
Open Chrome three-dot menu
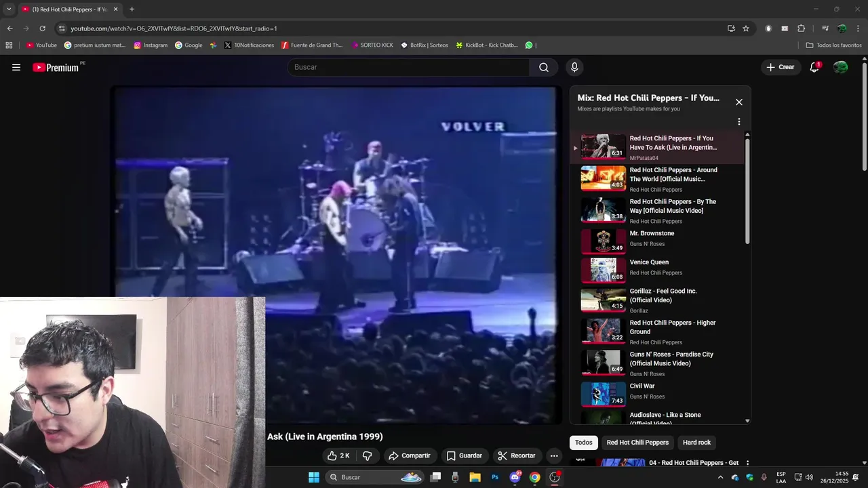(x=857, y=28)
